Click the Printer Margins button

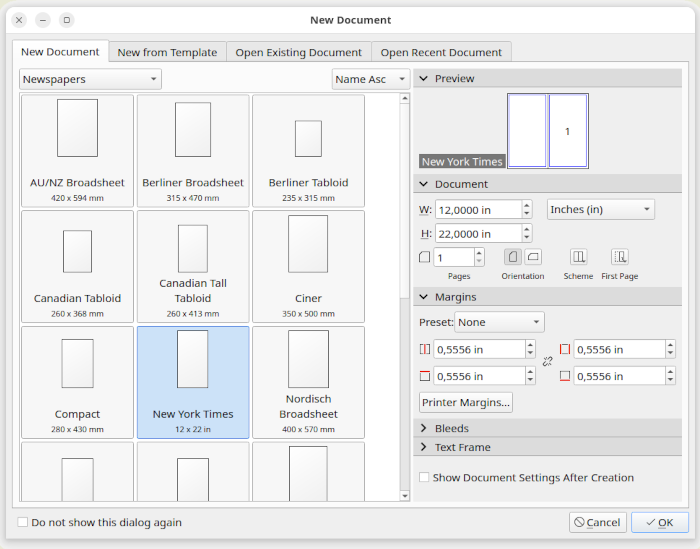point(466,403)
